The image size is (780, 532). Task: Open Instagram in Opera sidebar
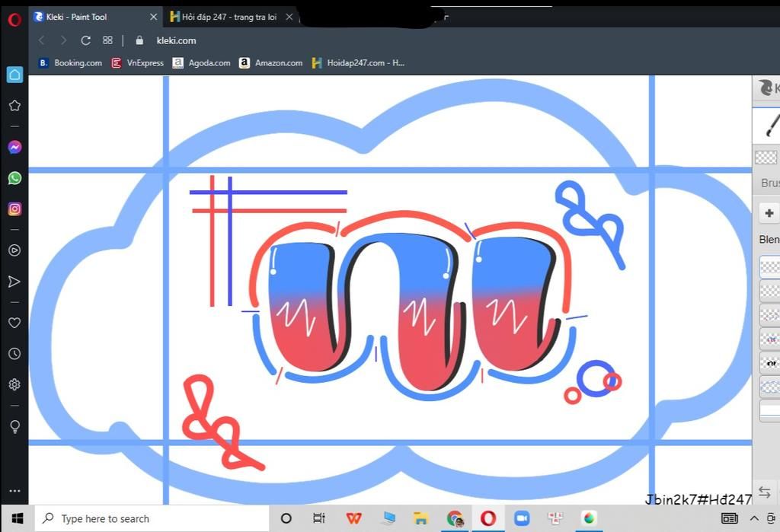(x=14, y=209)
